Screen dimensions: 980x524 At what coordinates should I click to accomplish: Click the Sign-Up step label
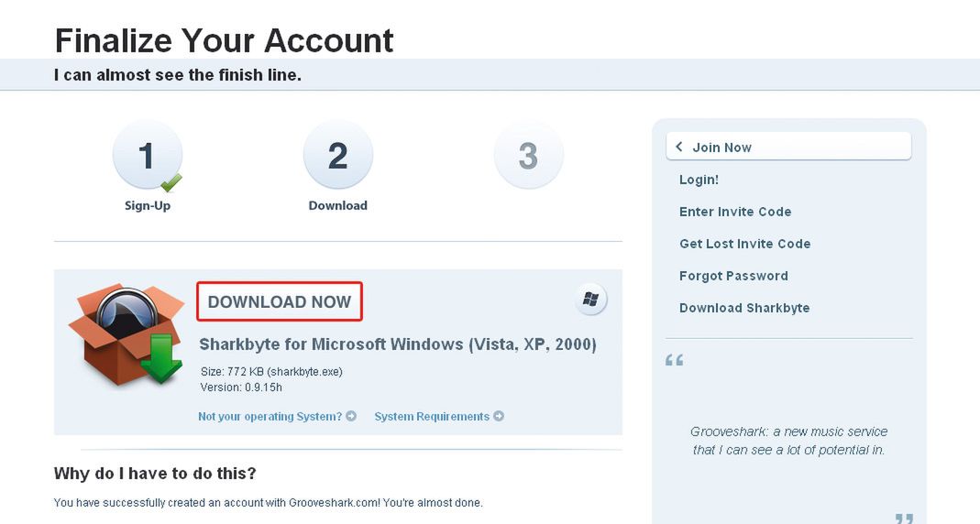(x=148, y=206)
